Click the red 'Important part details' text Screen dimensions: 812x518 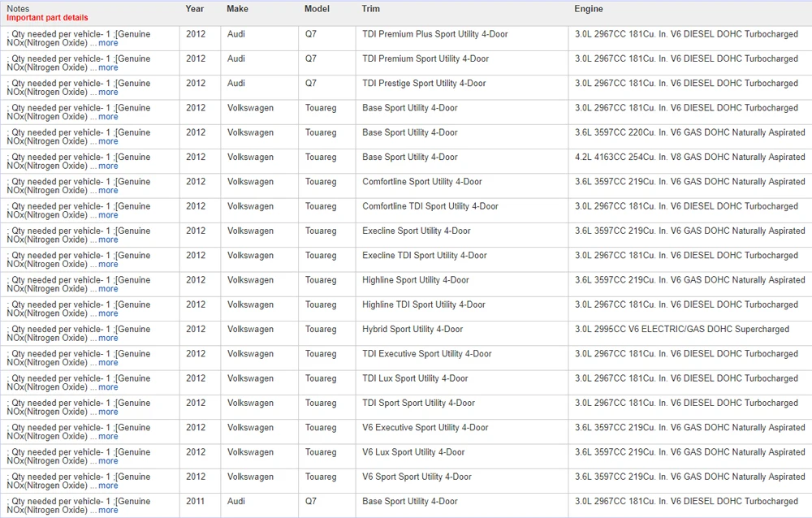[47, 18]
